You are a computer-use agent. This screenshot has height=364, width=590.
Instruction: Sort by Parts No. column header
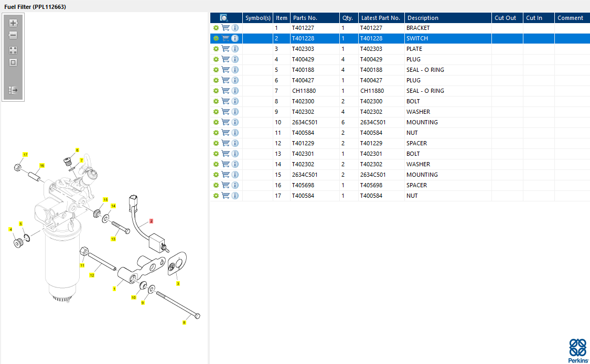pyautogui.click(x=315, y=18)
